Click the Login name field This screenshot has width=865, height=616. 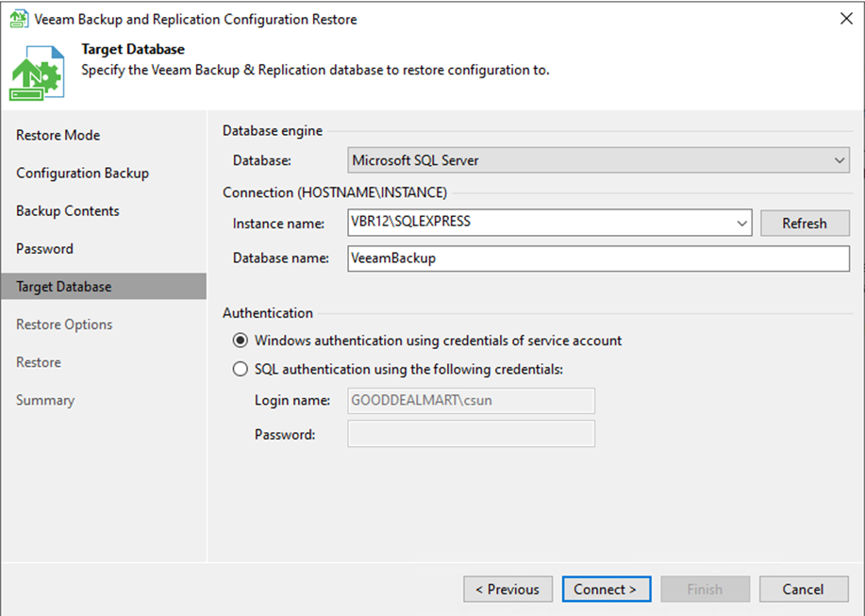[471, 400]
